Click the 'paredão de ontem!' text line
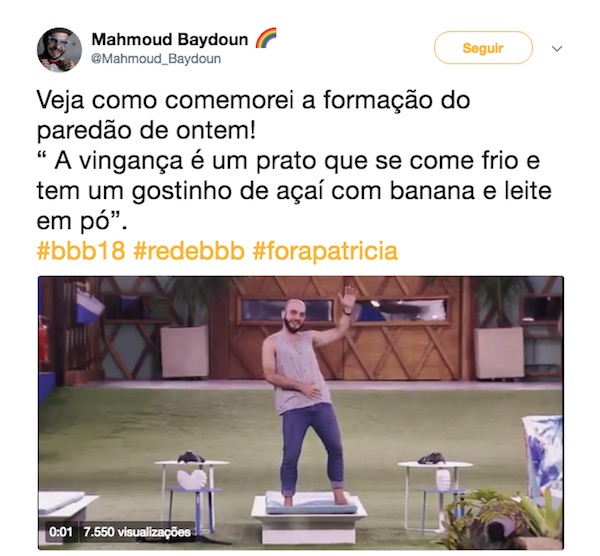The image size is (600, 556). (x=146, y=130)
